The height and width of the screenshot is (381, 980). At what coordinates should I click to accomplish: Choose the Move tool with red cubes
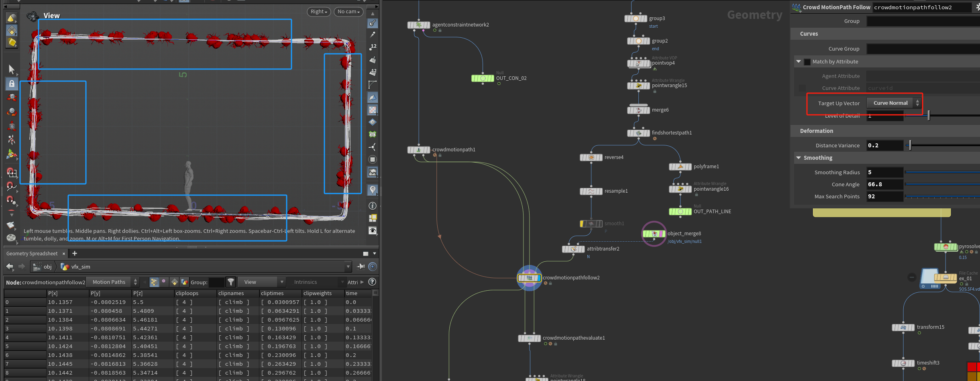[x=12, y=98]
